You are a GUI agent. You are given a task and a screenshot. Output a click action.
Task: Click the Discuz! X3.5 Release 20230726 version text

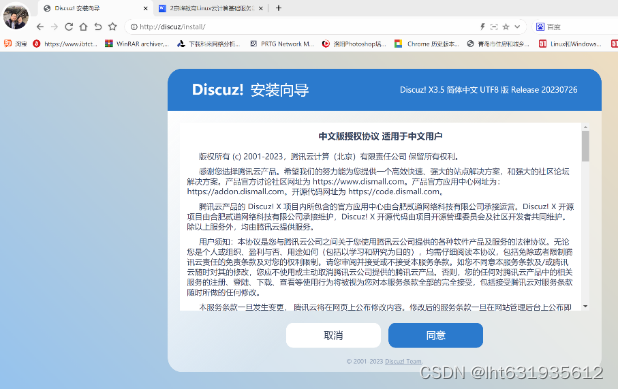tap(488, 90)
